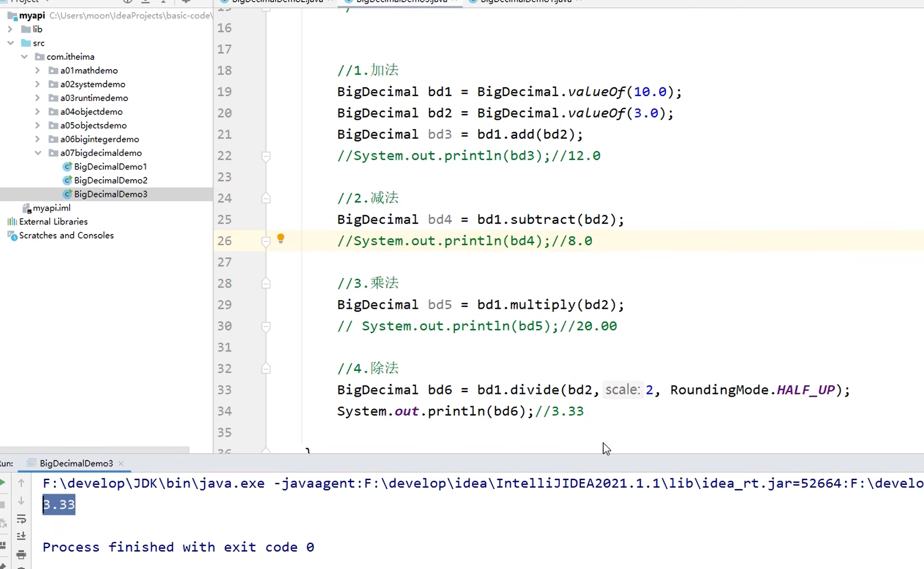Navigate up the stack trace in console
This screenshot has height=569, width=924.
coord(21,483)
